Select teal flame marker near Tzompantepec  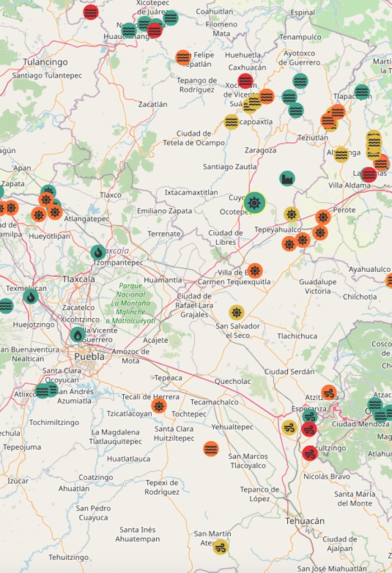(99, 252)
